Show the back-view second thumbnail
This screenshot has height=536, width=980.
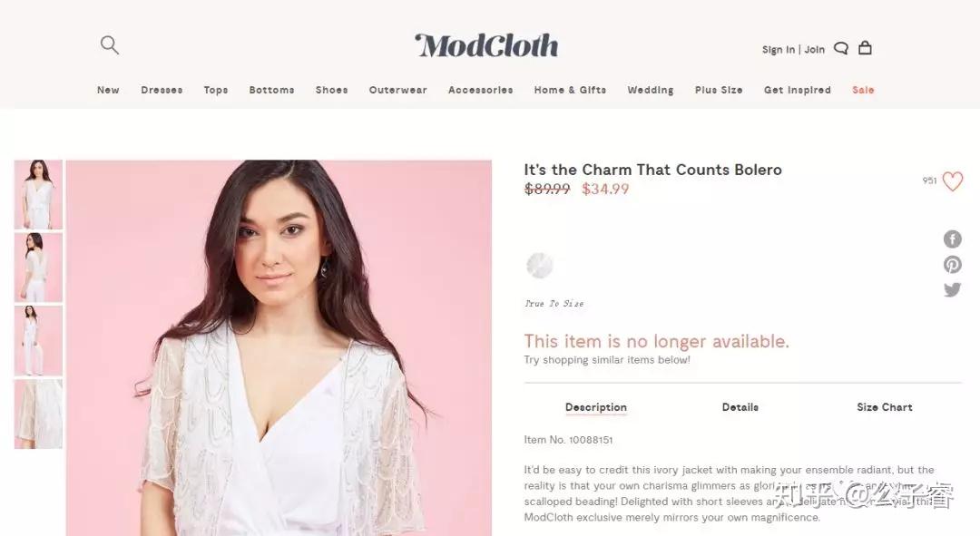(x=38, y=268)
